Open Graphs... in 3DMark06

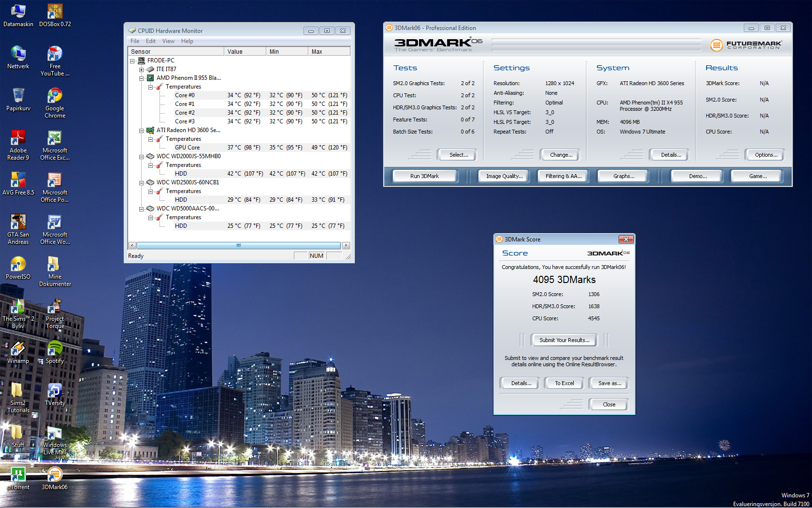click(623, 176)
